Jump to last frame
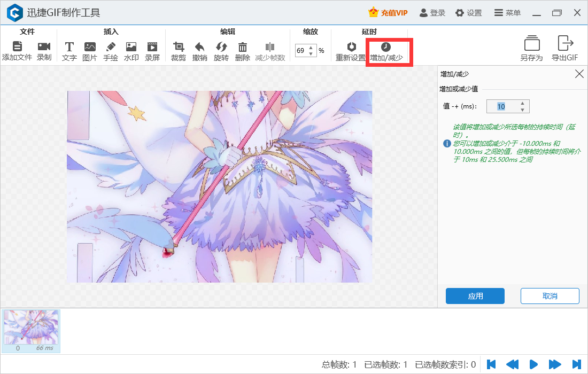This screenshot has width=588, height=374. tap(576, 364)
